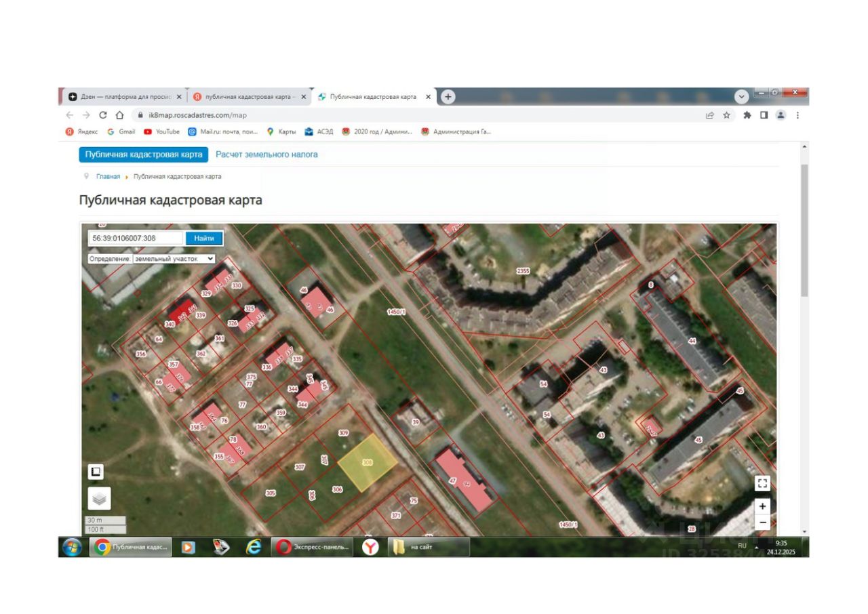Share this page from the address bar
This screenshot has height=614, width=868.
click(709, 115)
